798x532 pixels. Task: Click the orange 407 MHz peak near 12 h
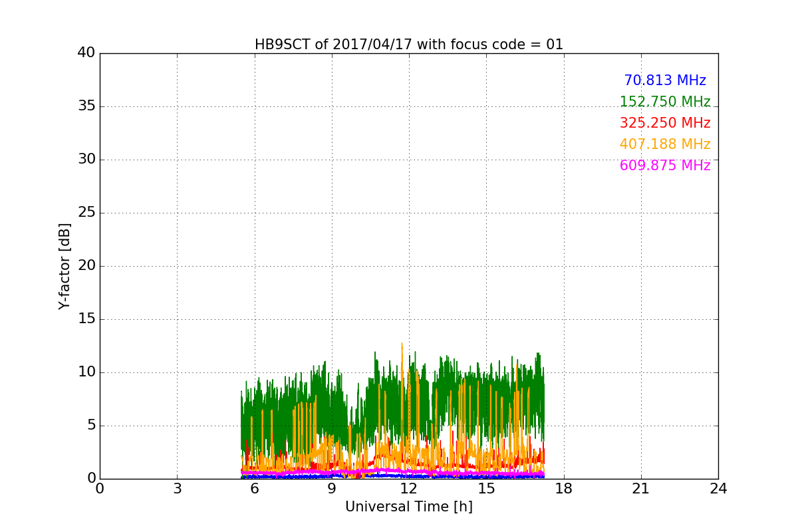click(x=402, y=346)
